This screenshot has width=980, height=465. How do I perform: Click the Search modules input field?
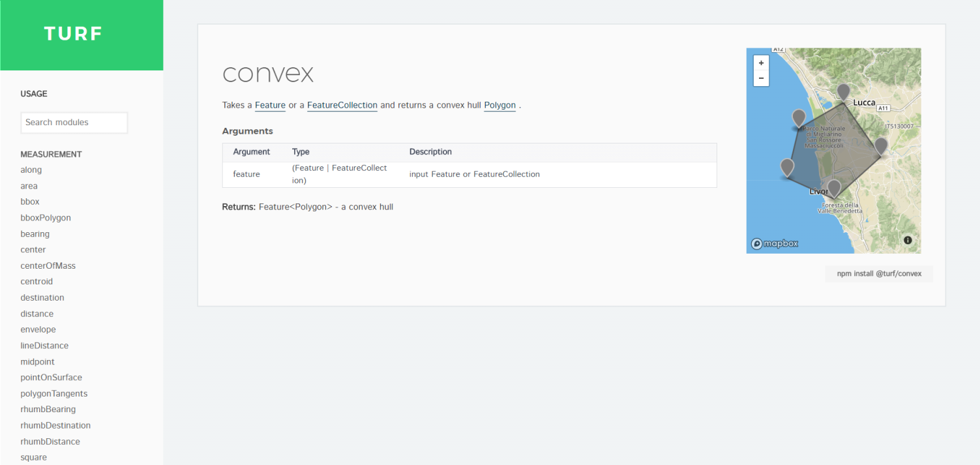pos(74,123)
